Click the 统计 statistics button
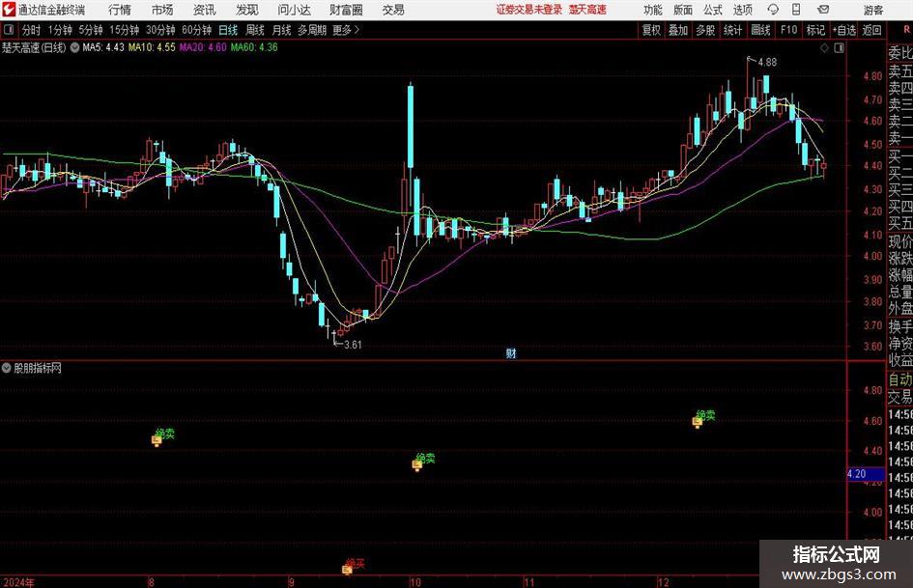Viewport: 913px width, 588px height. 732,30
